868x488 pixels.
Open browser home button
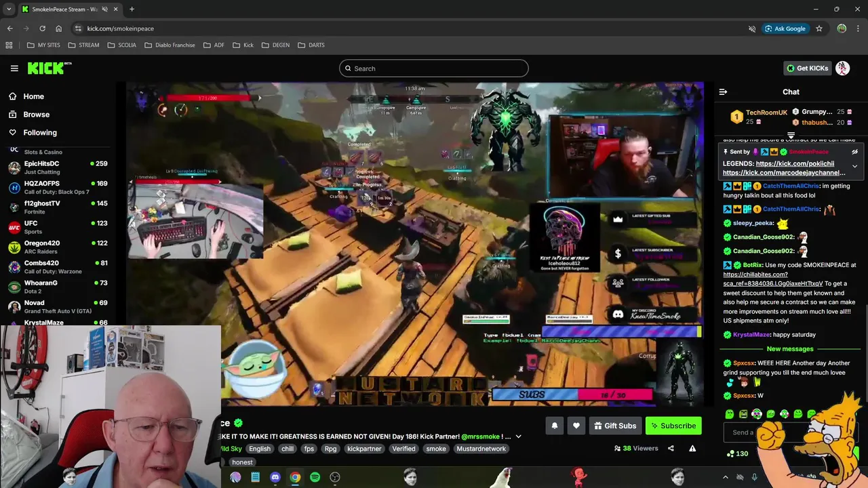tap(58, 28)
